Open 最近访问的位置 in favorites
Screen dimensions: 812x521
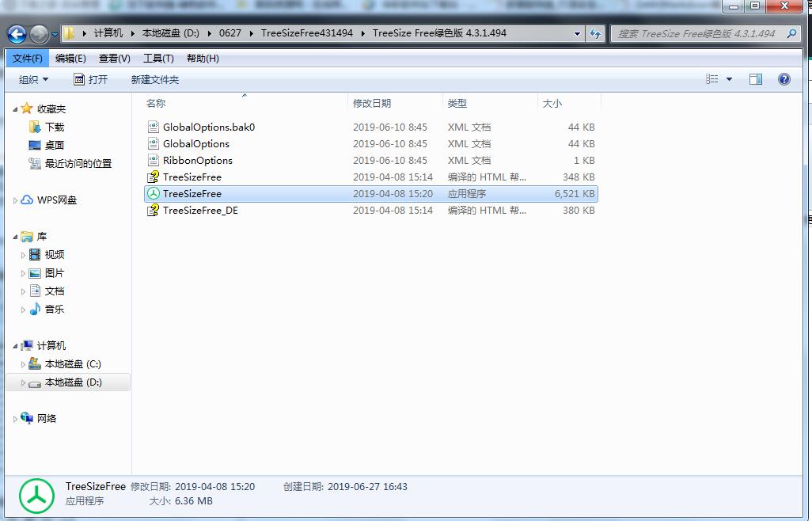click(78, 163)
